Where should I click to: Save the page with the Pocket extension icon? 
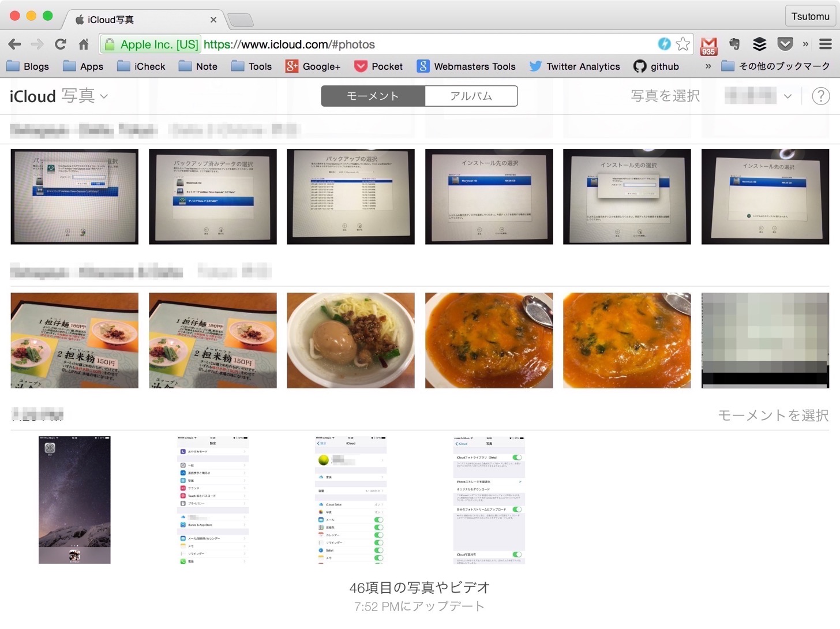(785, 44)
